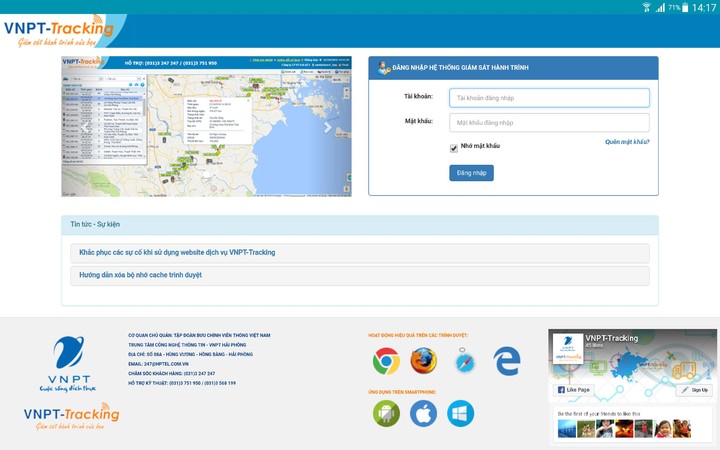
Task: Click the Google Chrome browser icon
Action: pyautogui.click(x=386, y=360)
